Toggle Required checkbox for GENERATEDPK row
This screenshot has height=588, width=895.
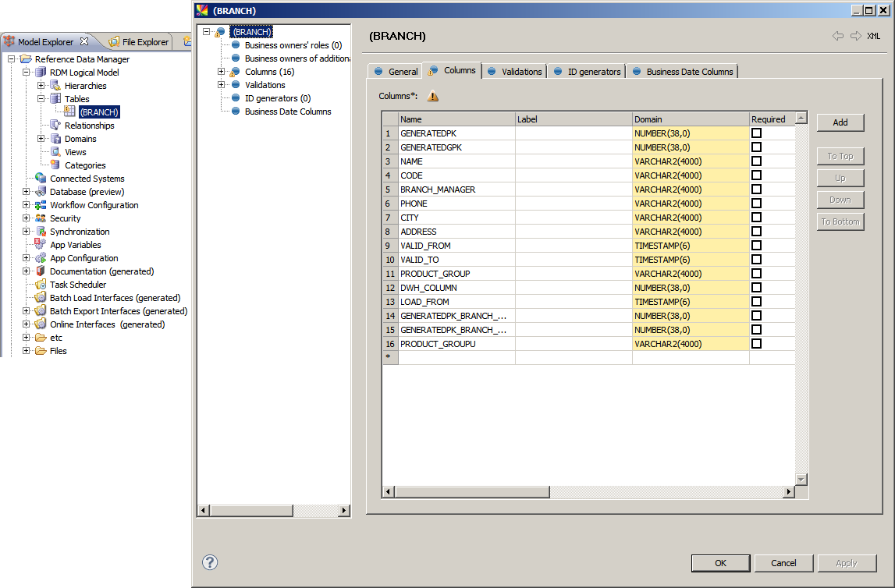(756, 133)
